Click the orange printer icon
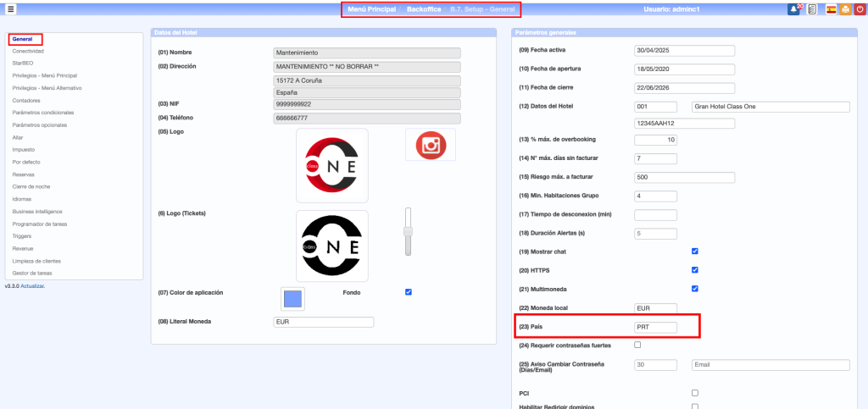Screen dimensions: 868x409 tap(845, 9)
